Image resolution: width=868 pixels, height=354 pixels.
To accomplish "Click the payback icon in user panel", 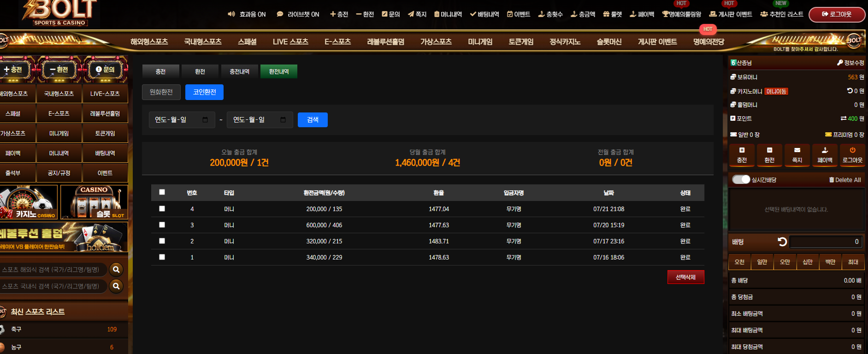I will click(x=825, y=150).
